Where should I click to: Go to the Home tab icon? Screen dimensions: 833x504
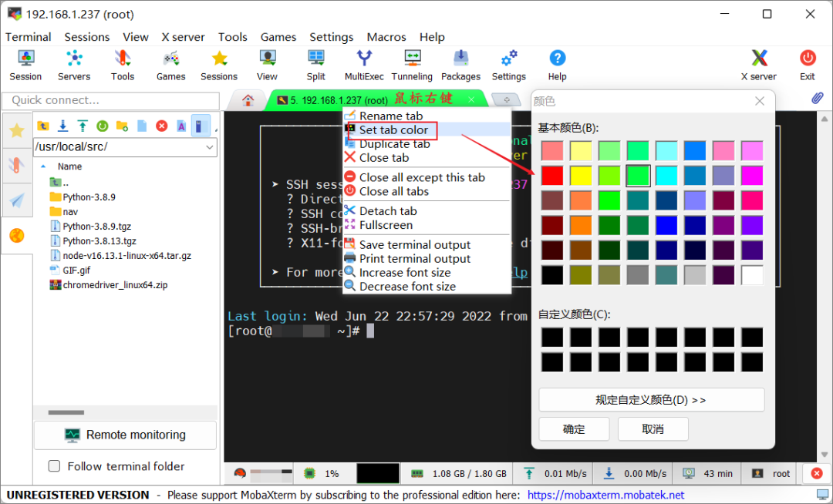(x=248, y=100)
